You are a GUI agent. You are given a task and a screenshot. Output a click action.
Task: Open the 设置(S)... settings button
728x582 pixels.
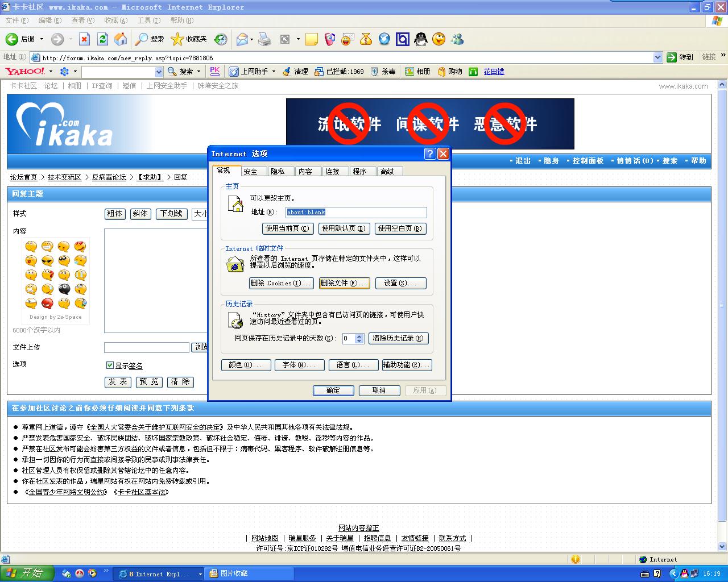400,283
